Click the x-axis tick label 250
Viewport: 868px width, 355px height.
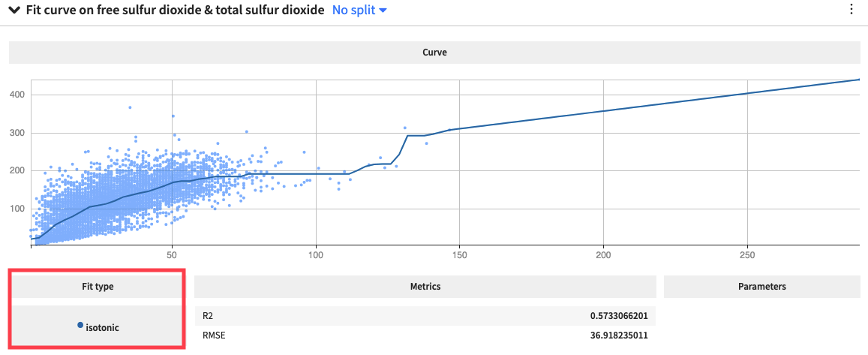coord(747,255)
